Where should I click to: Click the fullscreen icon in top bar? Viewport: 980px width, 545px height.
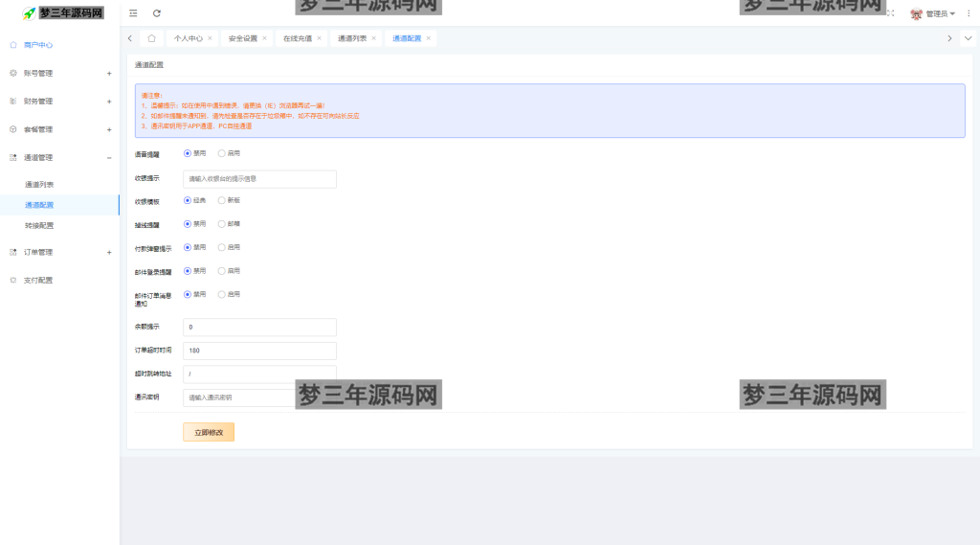(891, 13)
